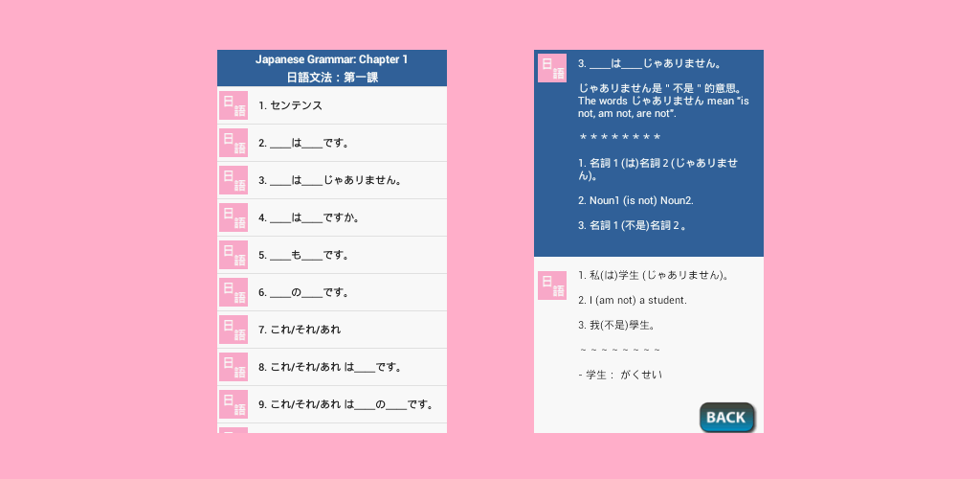This screenshot has height=479, width=980.
Task: Click the icon beside lesson 1 センテンス
Action: click(x=234, y=105)
